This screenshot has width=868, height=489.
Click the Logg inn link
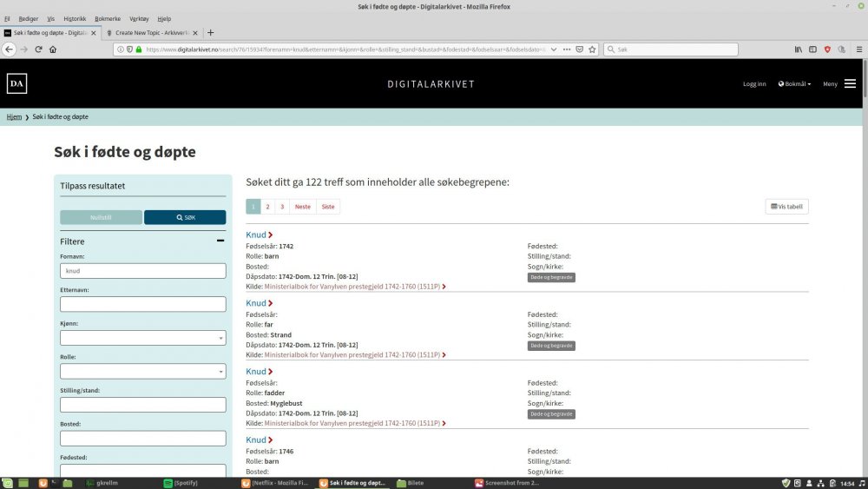click(x=754, y=84)
